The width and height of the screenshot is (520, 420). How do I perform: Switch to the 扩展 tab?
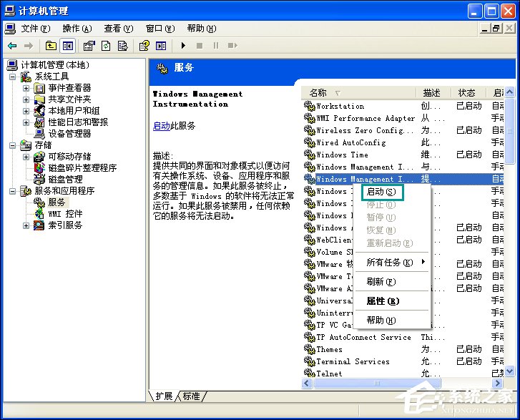[164, 396]
